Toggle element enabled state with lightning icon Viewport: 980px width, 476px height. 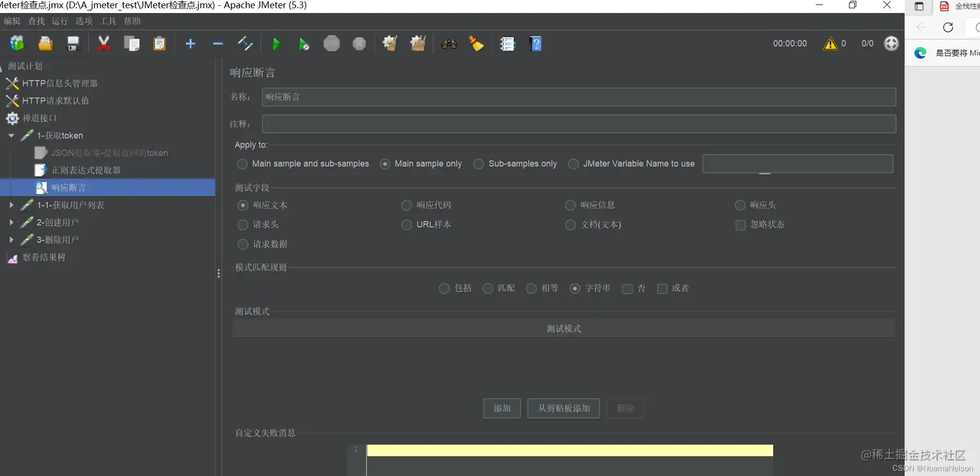245,43
